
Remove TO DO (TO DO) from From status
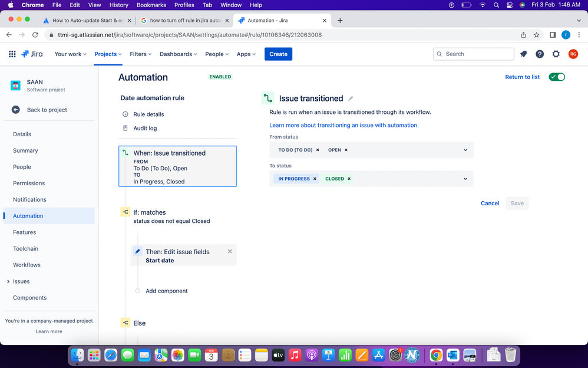coord(318,150)
